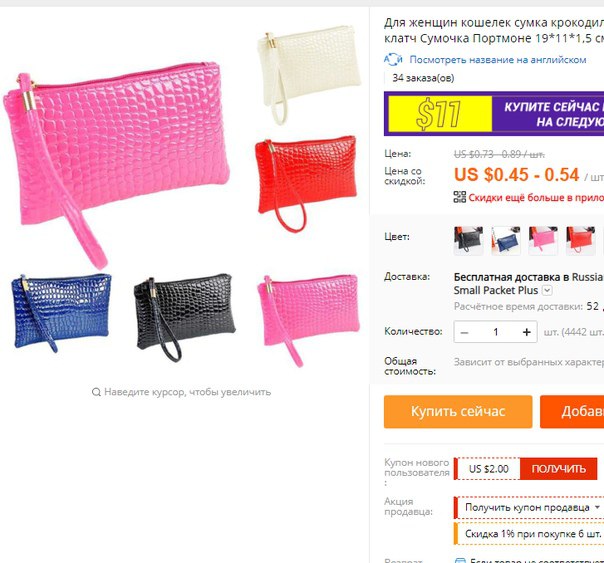Click the $11 promo banner
This screenshot has width=604, height=563.
494,114
